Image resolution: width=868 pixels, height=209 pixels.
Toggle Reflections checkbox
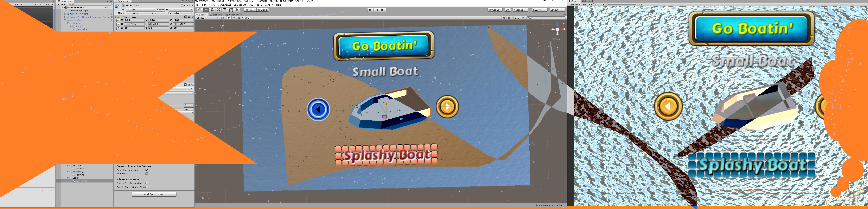(147, 174)
